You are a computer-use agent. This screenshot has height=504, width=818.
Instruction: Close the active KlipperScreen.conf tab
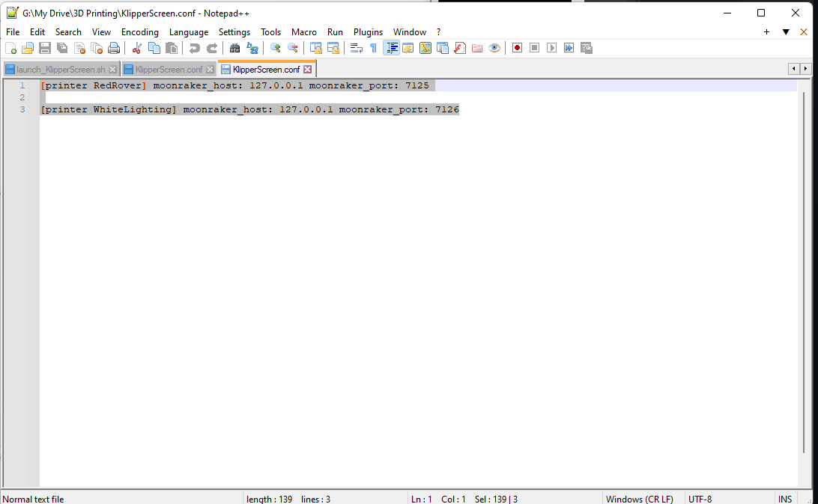(308, 68)
